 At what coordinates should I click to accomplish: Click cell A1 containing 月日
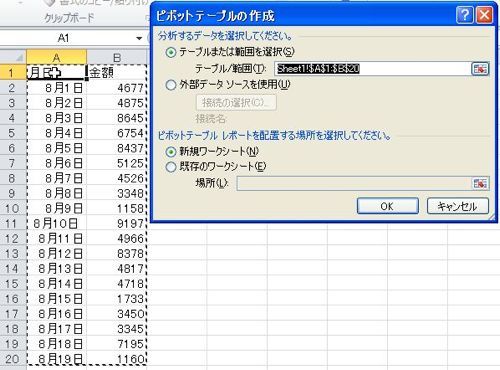pos(56,72)
